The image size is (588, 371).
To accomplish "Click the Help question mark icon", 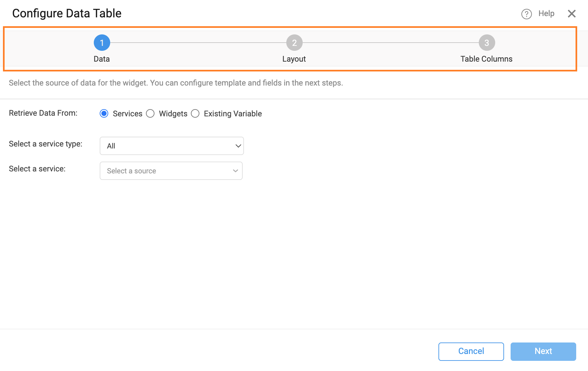I will click(526, 14).
